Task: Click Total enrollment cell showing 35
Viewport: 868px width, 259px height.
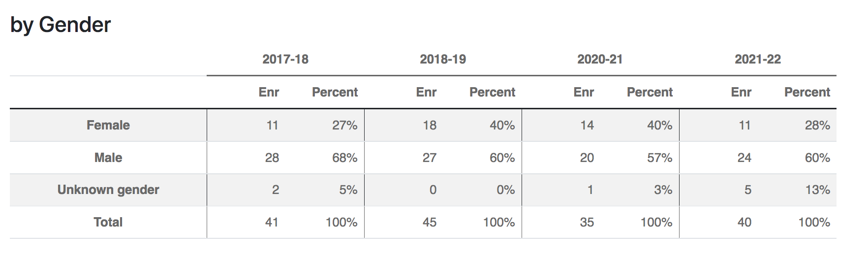Action: click(587, 222)
